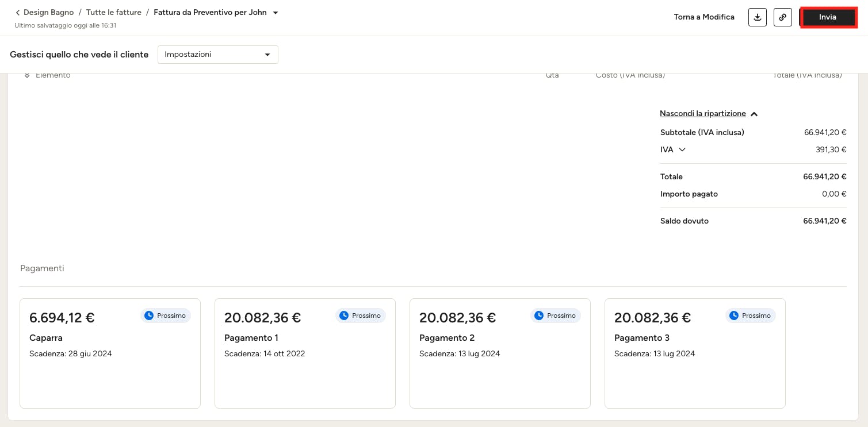Open the Pagamento 3 payment card
The height and width of the screenshot is (427, 868).
(695, 353)
